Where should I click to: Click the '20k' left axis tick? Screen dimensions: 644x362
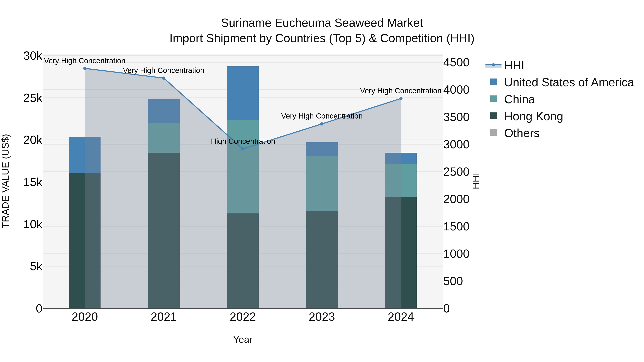click(x=33, y=140)
